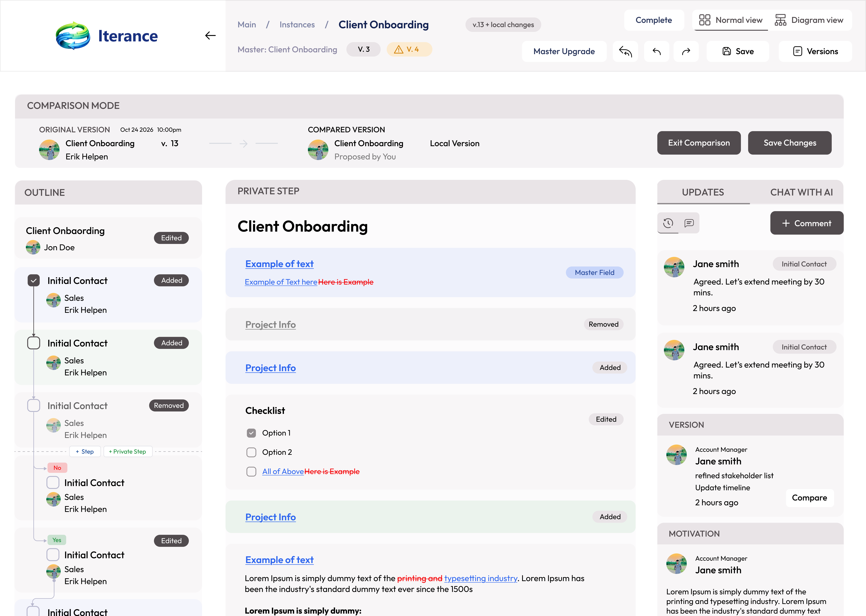The image size is (866, 616).
Task: Check the Initial Contact under Yes branch
Action: coord(53,554)
